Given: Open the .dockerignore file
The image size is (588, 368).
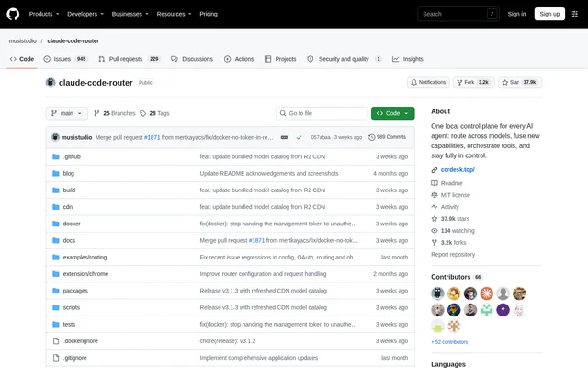Looking at the screenshot, I should pos(80,341).
